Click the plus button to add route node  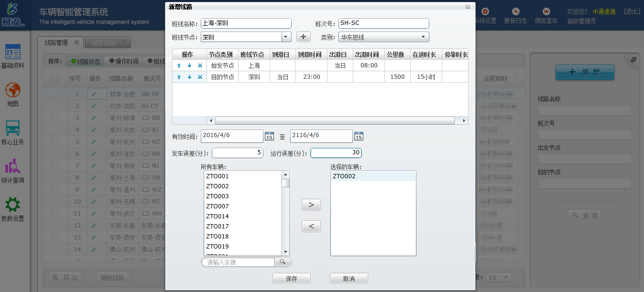tap(304, 37)
